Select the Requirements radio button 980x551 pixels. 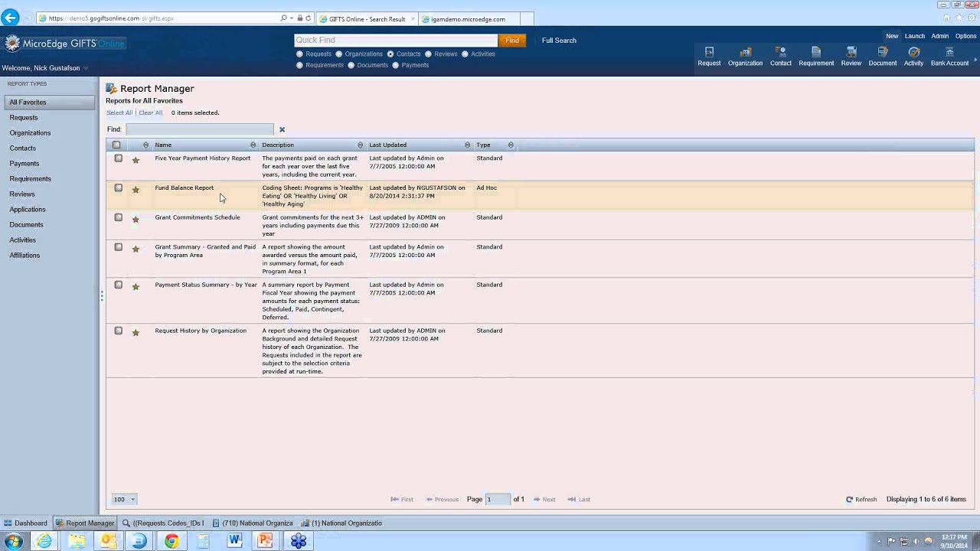[299, 65]
